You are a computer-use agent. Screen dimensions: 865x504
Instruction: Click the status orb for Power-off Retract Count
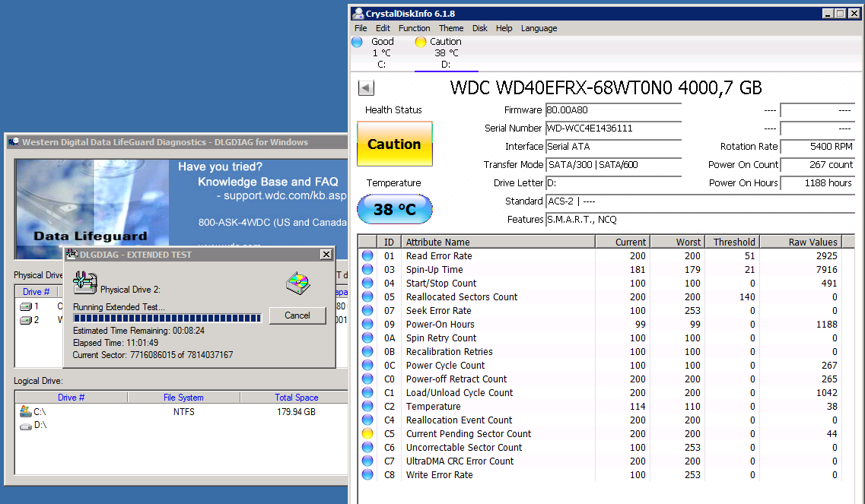point(367,379)
